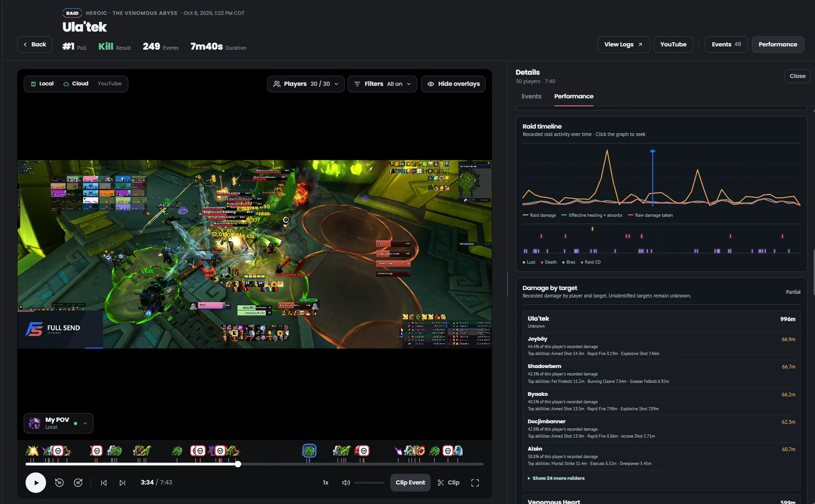Open the Events 48 panel button
The image size is (815, 504).
coord(726,45)
